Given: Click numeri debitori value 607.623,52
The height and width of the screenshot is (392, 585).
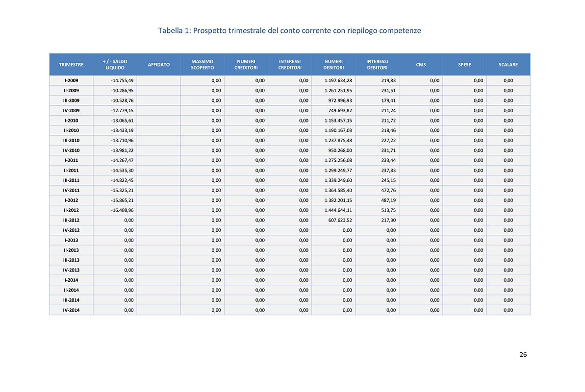Looking at the screenshot, I should [x=340, y=220].
